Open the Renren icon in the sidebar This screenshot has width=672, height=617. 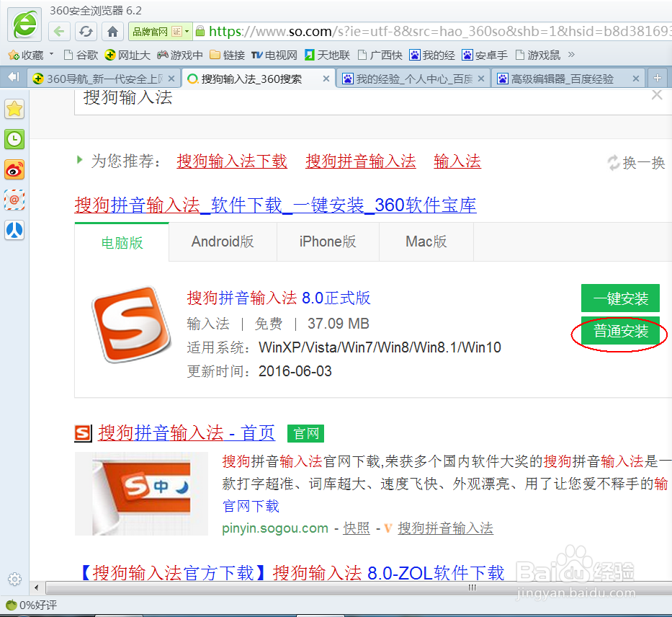tap(14, 230)
